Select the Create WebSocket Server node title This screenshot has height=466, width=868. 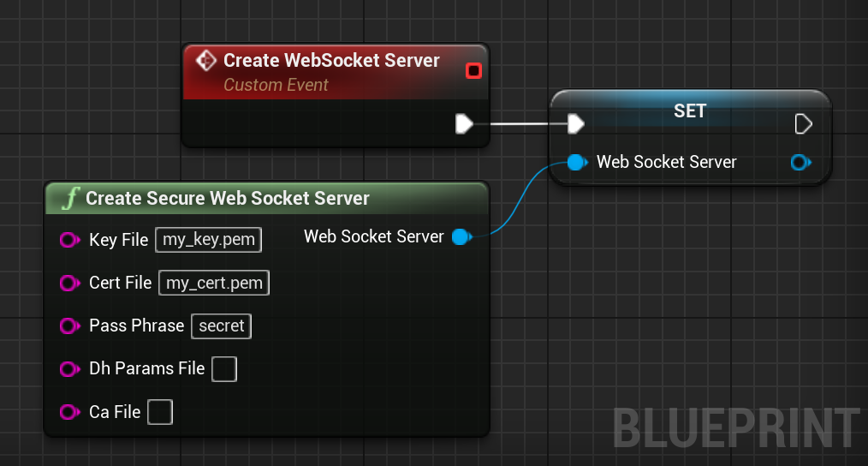[x=331, y=61]
